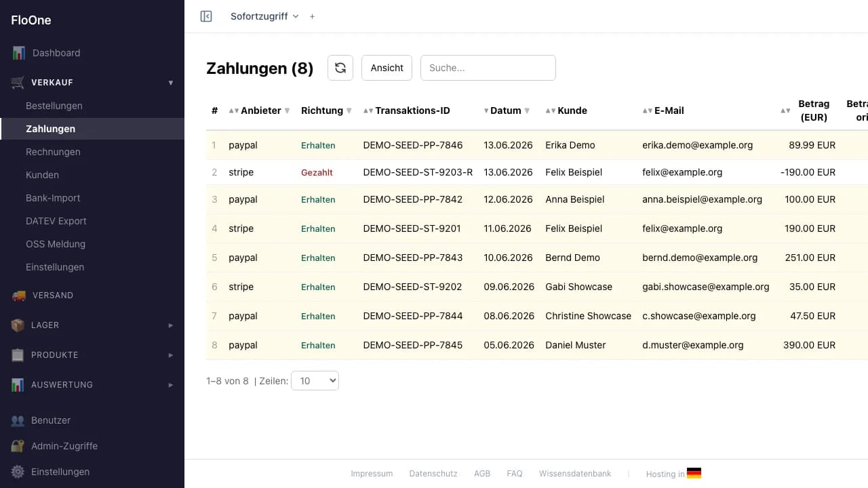868x488 pixels.
Task: Expand the PRODUKTE section arrow
Action: click(171, 355)
